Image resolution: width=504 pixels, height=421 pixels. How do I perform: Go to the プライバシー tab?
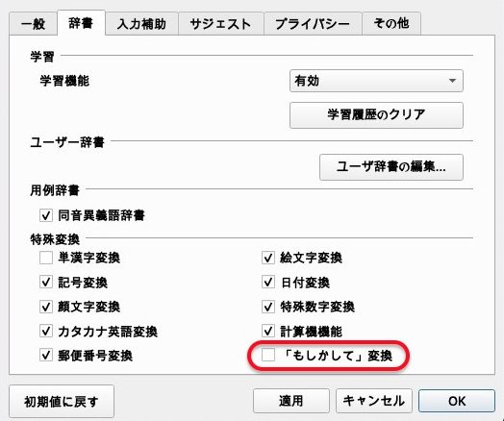point(313,24)
